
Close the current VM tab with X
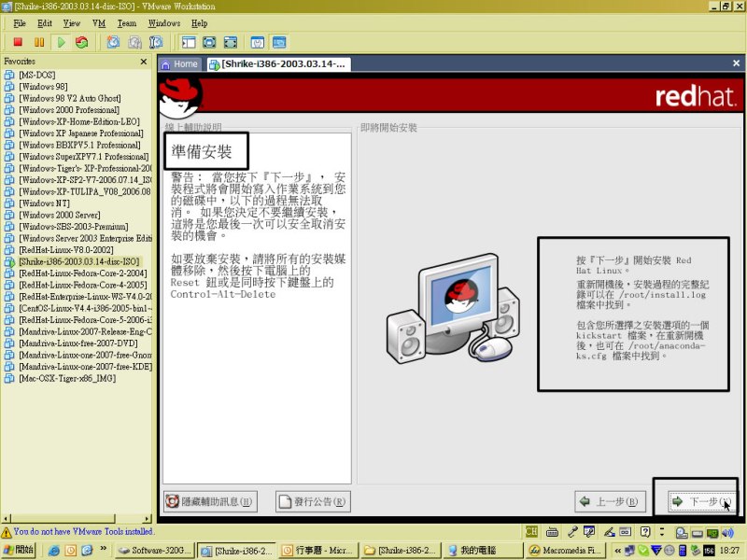point(736,63)
